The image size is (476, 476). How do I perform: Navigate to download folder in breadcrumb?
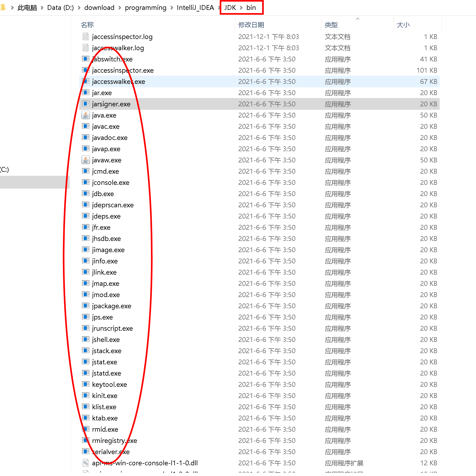(99, 8)
